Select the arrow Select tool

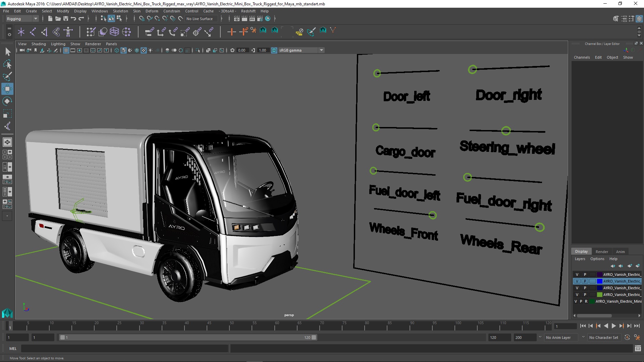click(x=7, y=52)
